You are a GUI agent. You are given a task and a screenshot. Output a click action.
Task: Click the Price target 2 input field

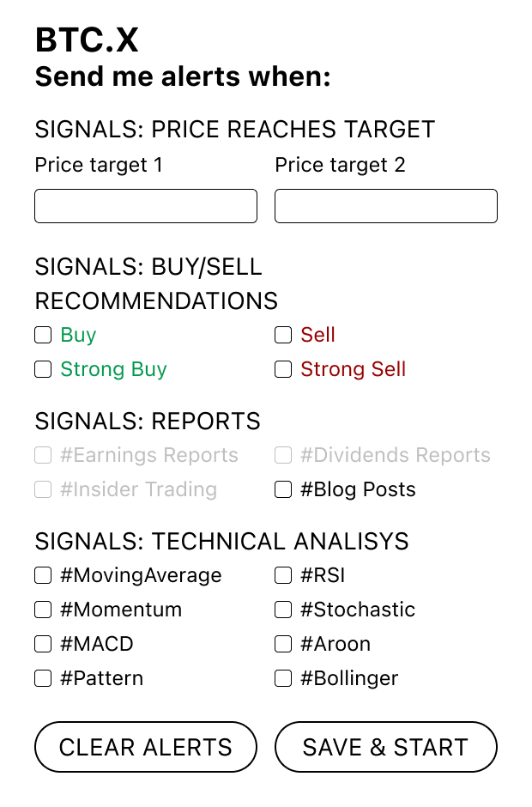[x=385, y=206]
